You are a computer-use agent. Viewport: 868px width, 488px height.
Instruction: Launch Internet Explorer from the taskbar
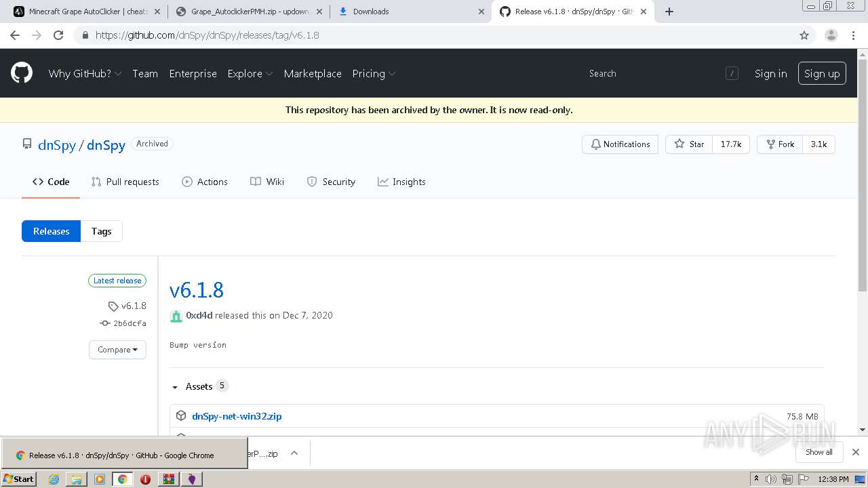pyautogui.click(x=54, y=479)
